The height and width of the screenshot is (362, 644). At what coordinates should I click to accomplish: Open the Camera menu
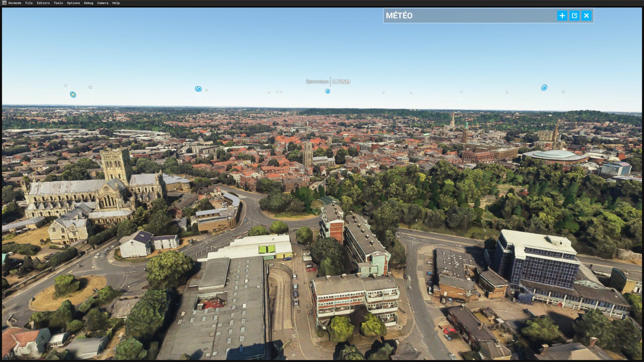tap(103, 3)
